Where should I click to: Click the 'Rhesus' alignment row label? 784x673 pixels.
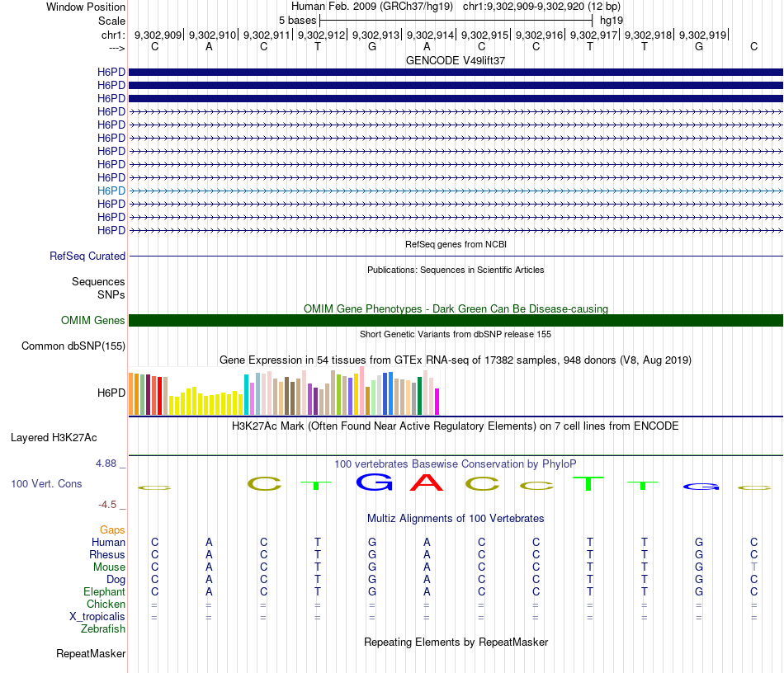pos(107,554)
